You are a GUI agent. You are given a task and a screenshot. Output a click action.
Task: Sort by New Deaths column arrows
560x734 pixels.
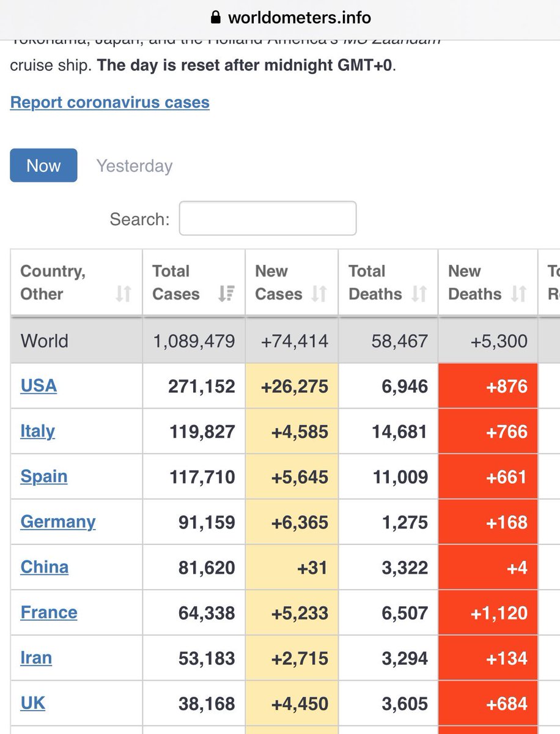click(518, 294)
